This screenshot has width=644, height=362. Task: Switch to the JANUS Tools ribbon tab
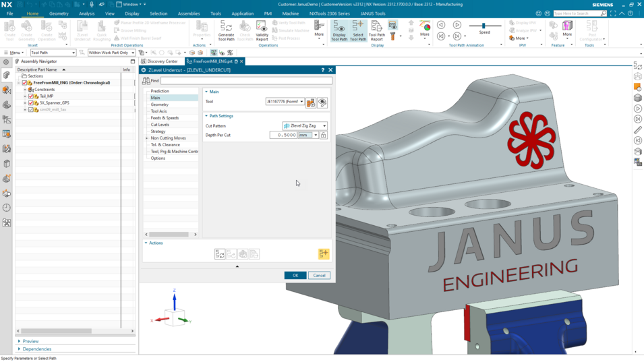click(373, 13)
